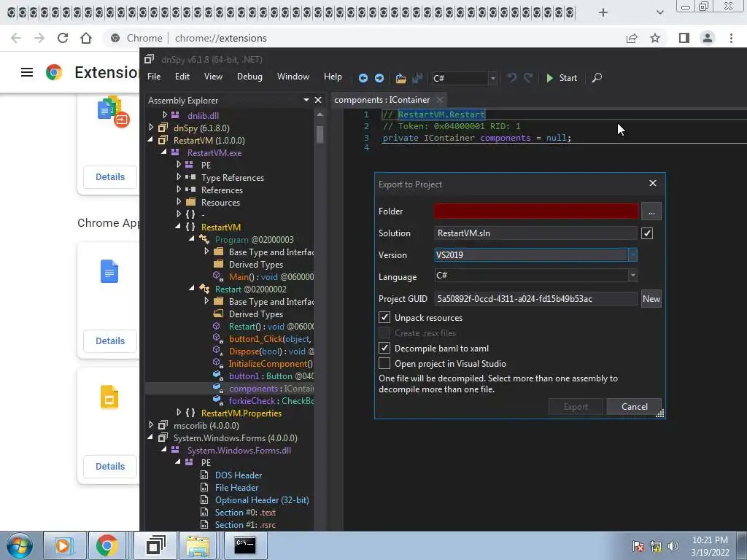Image resolution: width=747 pixels, height=560 pixels.
Task: Open file via dnSpy folder icon
Action: click(400, 77)
